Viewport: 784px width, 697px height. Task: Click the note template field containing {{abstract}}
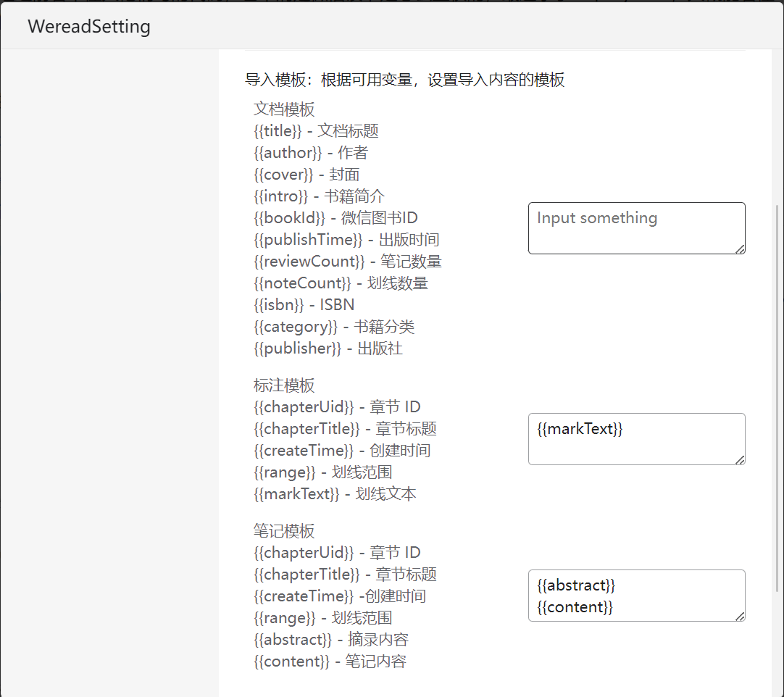pos(636,596)
